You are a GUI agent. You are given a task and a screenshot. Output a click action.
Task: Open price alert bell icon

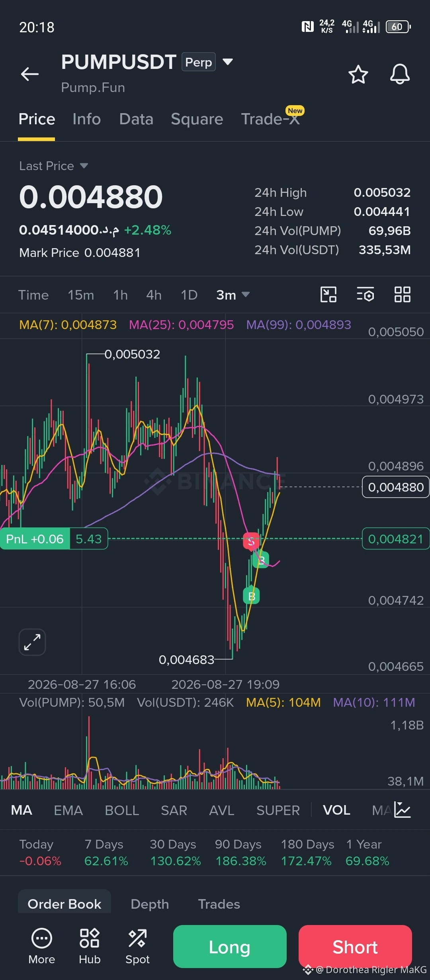pyautogui.click(x=400, y=74)
